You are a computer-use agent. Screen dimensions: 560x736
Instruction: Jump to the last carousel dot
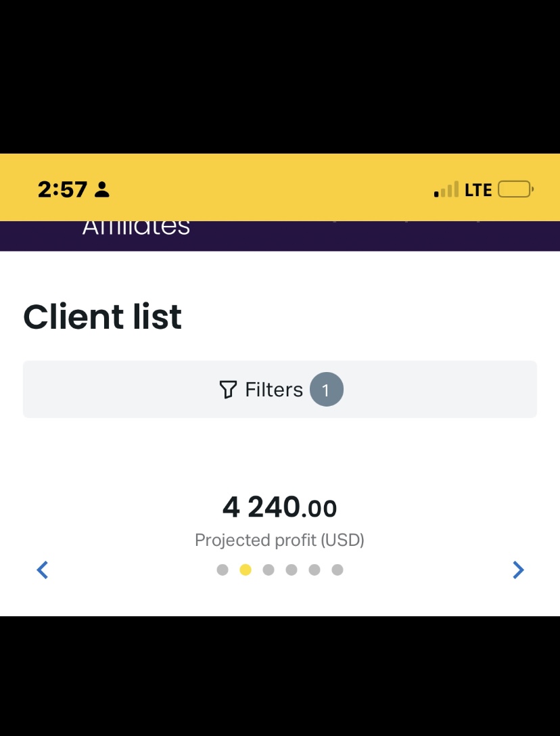[x=337, y=570]
